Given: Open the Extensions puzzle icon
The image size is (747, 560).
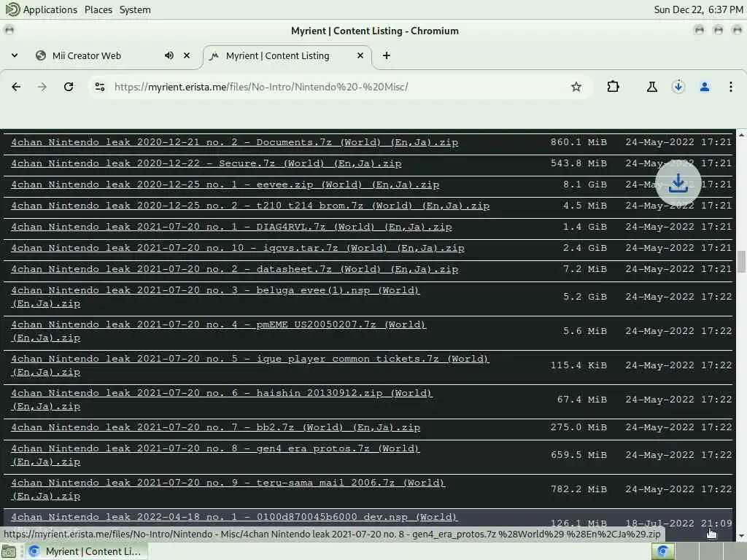Looking at the screenshot, I should click(613, 87).
